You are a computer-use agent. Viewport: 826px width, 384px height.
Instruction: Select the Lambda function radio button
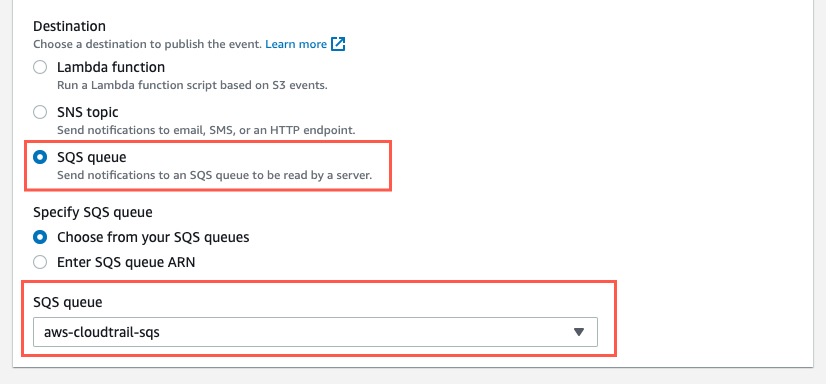[40, 67]
